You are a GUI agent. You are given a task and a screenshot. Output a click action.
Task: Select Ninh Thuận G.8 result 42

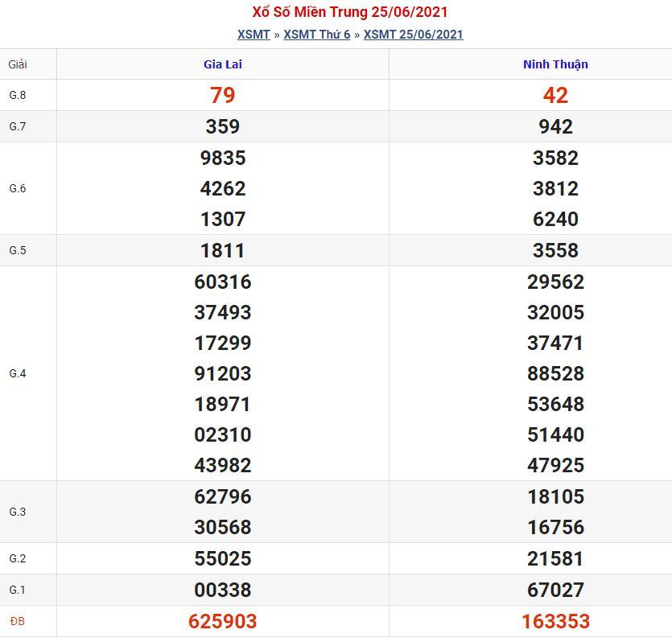point(555,95)
